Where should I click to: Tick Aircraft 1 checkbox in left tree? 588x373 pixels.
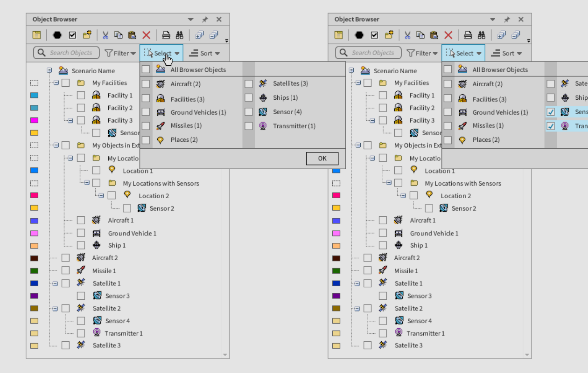tap(81, 220)
